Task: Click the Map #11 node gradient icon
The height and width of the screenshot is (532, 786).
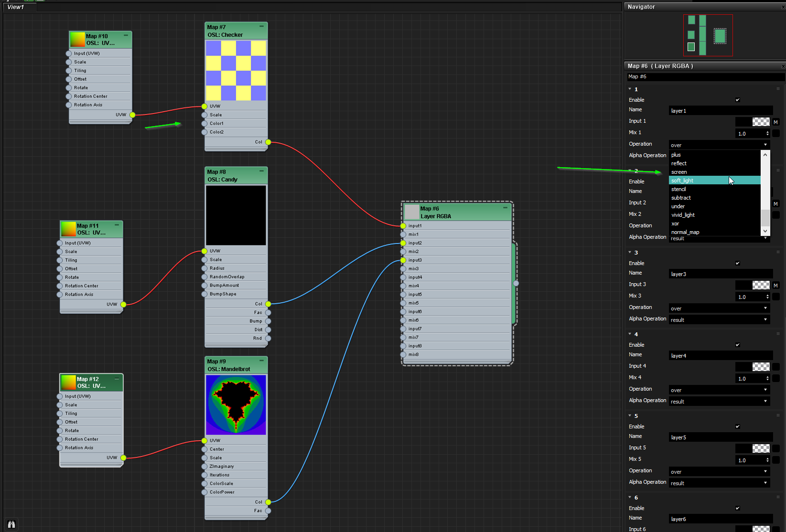Action: click(68, 229)
